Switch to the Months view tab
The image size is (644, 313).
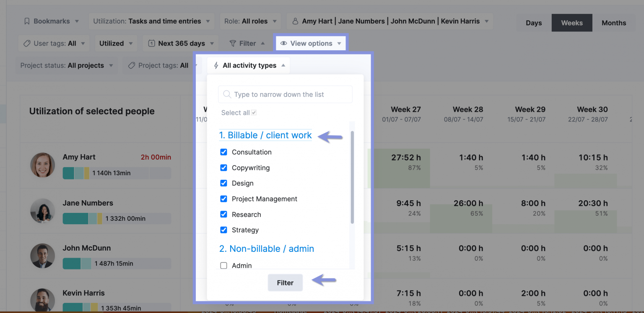(614, 23)
